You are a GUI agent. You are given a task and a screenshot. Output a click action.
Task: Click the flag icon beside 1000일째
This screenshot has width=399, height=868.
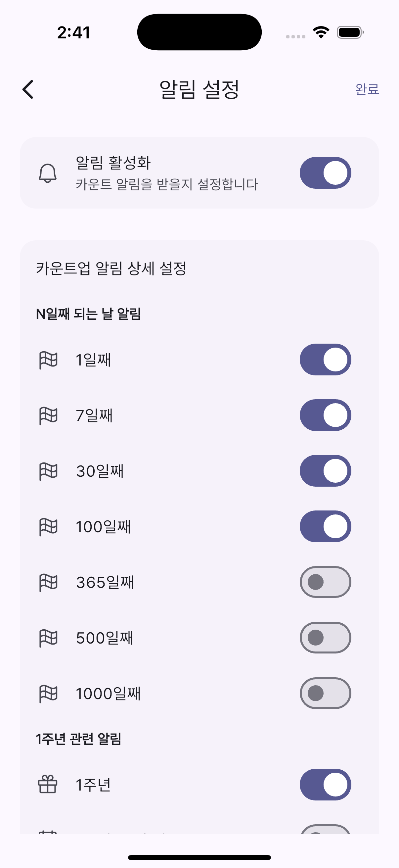point(48,694)
